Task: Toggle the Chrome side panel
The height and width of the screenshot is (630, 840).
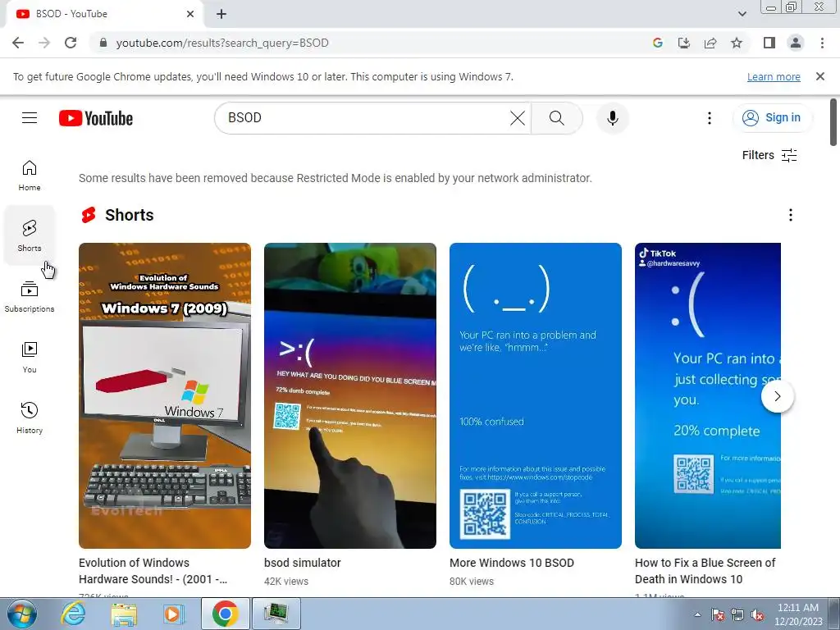Action: (x=769, y=43)
